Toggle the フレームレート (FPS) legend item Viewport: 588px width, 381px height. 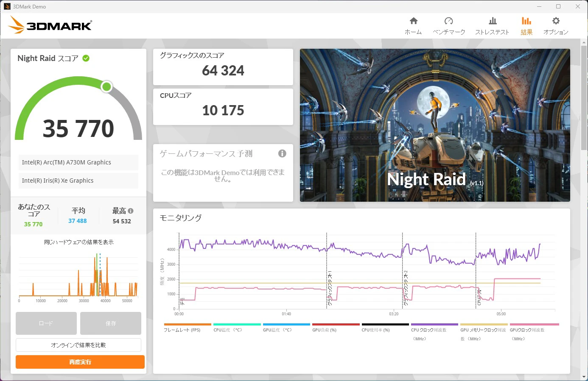(187, 328)
